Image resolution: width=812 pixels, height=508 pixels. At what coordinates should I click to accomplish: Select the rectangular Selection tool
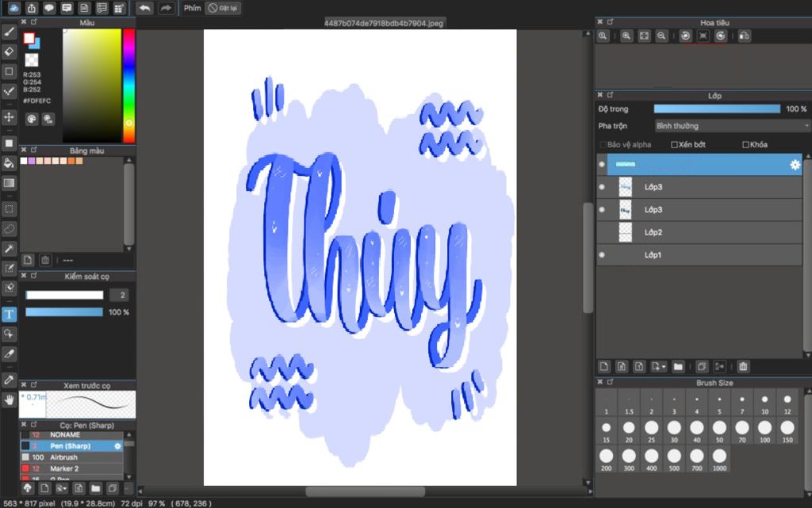[9, 209]
